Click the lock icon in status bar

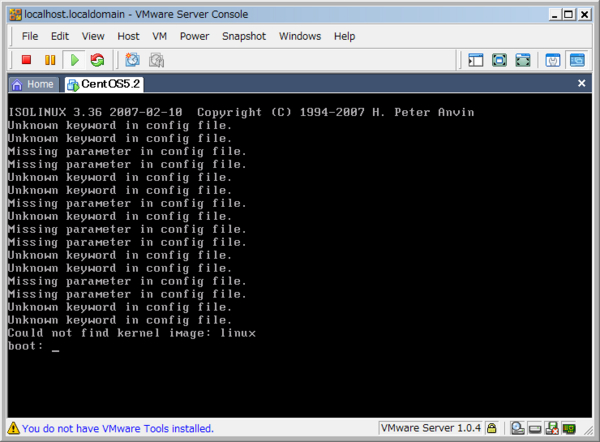[492, 428]
